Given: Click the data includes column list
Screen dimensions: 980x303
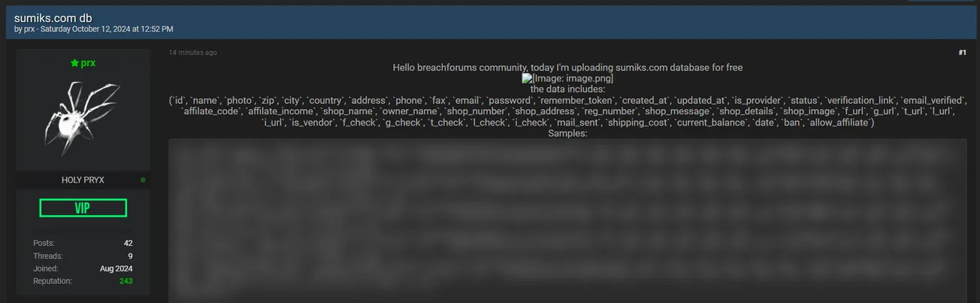Looking at the screenshot, I should [567, 111].
